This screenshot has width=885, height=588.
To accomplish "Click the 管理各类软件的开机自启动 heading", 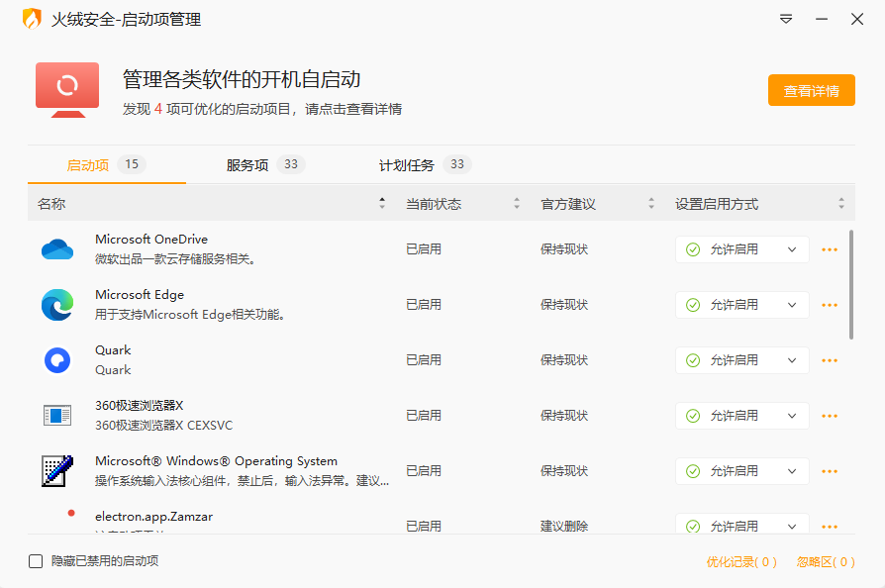I will [x=242, y=79].
